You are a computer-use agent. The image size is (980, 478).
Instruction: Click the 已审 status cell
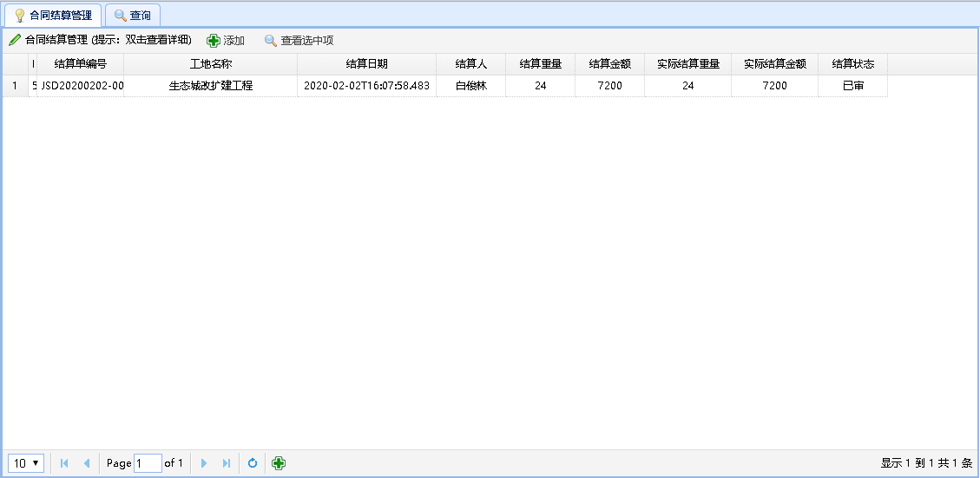point(853,86)
